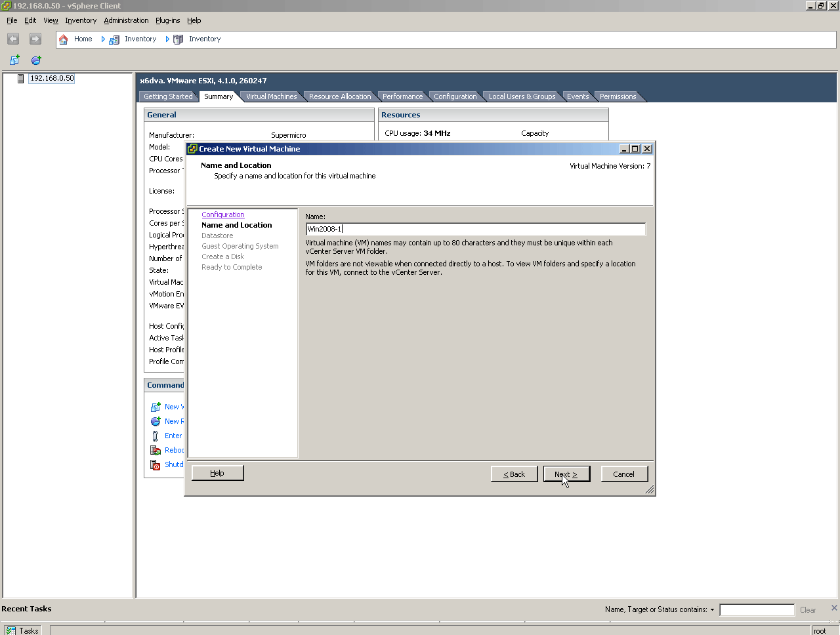
Task: Click the Supermicro manufacturer value
Action: pyautogui.click(x=289, y=136)
